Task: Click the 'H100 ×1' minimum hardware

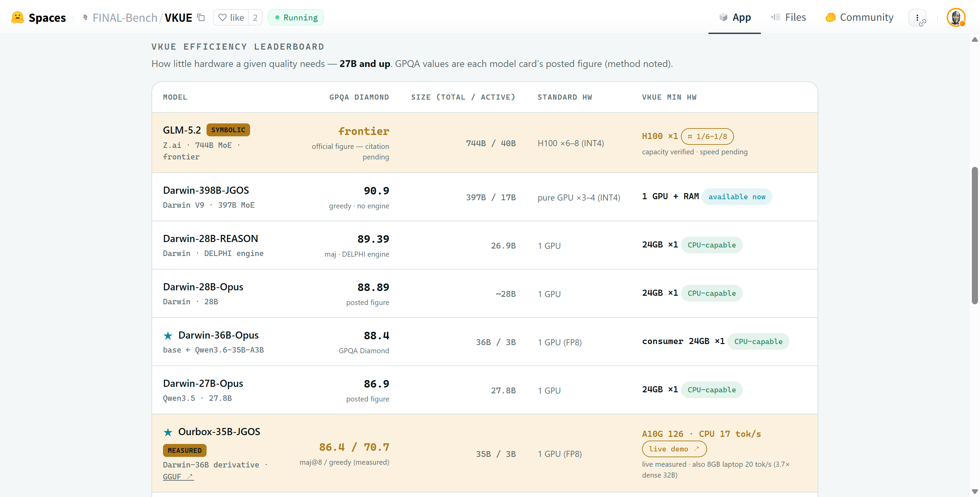Action: point(660,136)
